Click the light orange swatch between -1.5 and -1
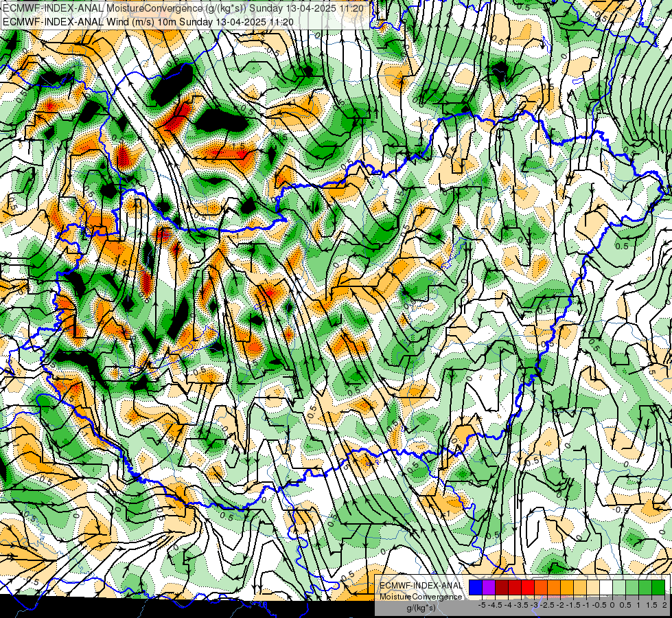This screenshot has height=618, width=672. coord(580,587)
